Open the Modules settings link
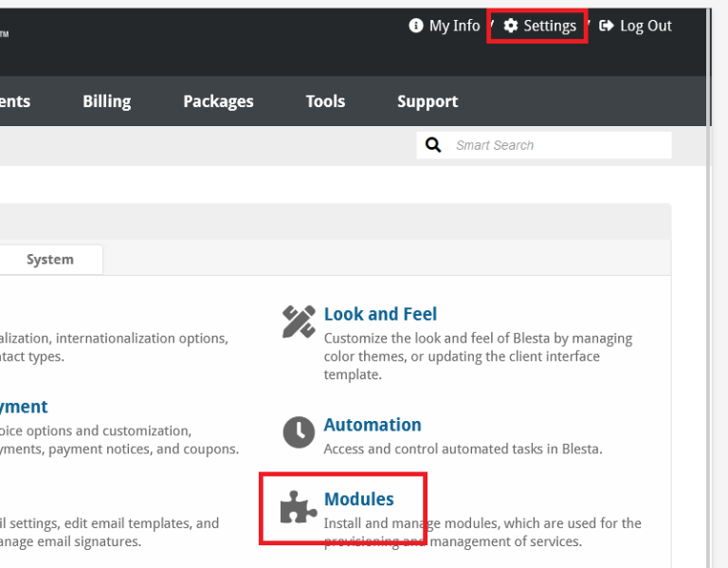 point(359,500)
